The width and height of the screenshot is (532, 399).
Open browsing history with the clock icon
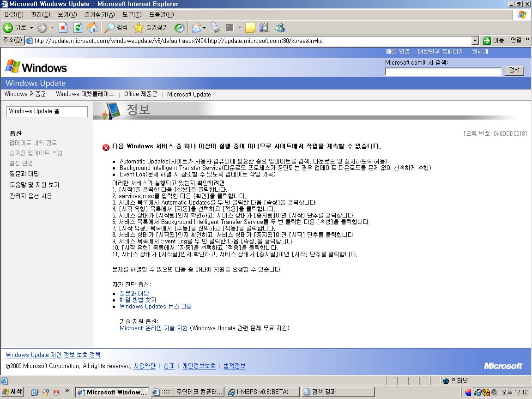(179, 28)
